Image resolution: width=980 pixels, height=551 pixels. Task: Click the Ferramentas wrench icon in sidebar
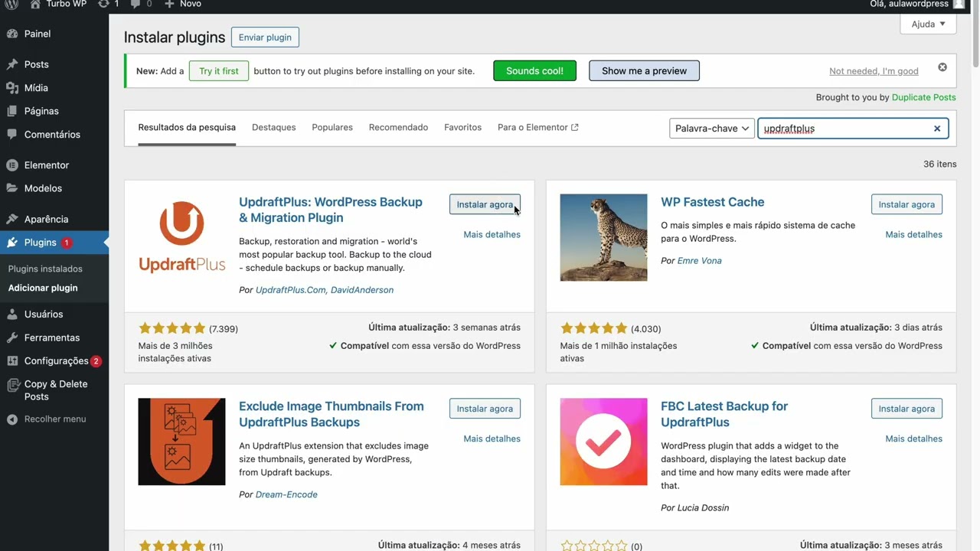(11, 337)
